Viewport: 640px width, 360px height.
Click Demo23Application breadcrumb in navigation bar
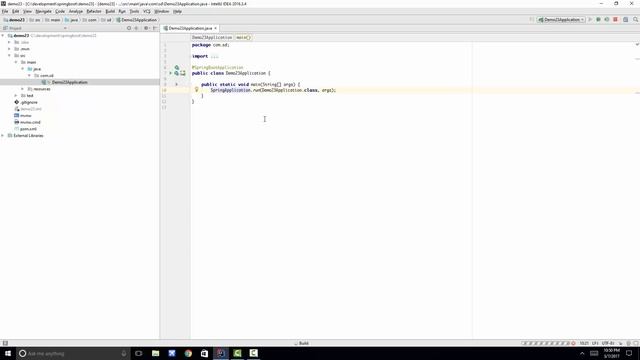coord(136,20)
